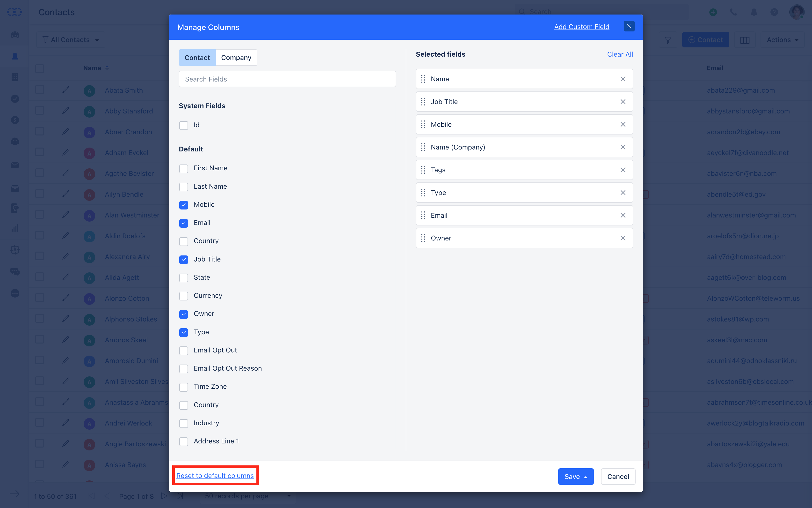Screen dimensions: 812x508
Task: Click drag handle of Job Title field
Action: (423, 102)
